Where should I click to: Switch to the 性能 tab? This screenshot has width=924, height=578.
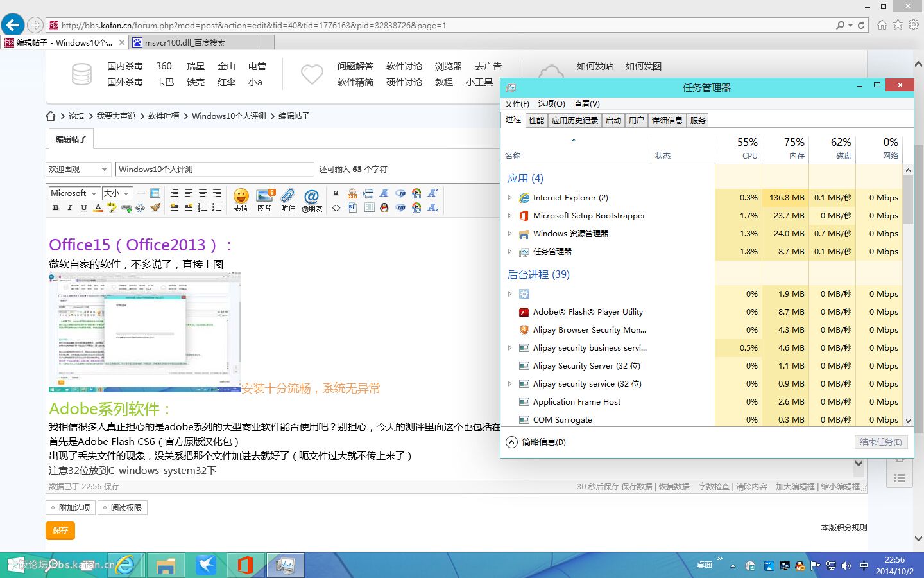coord(536,120)
